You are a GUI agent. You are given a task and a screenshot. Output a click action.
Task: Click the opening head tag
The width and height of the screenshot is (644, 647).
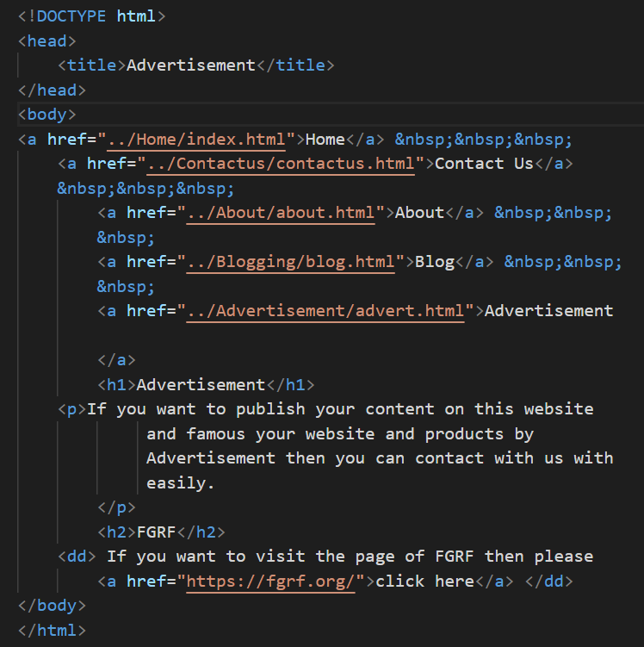(47, 41)
